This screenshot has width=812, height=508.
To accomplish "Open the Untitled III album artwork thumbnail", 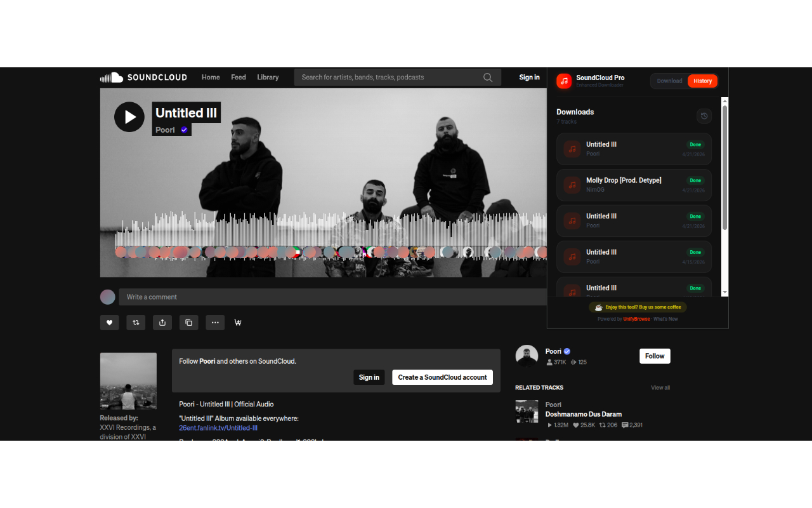I will pos(128,381).
